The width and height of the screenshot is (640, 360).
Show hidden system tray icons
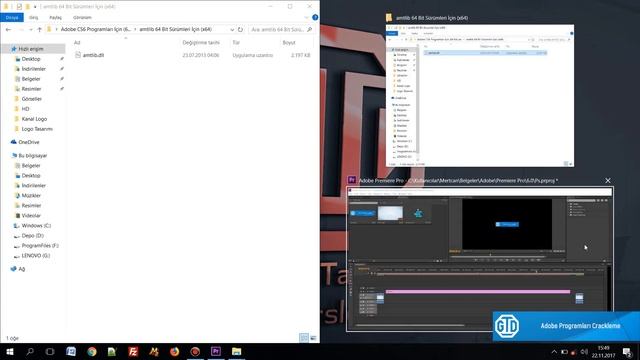[554, 352]
